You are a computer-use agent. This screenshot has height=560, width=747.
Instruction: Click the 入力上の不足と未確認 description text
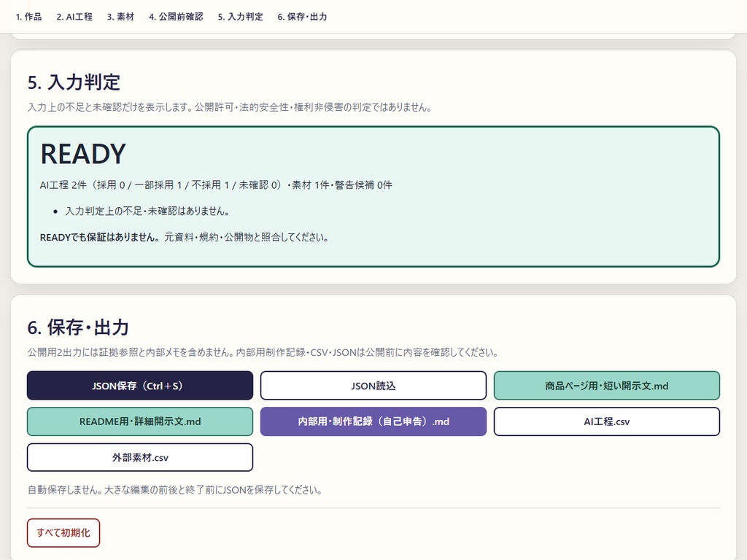click(x=230, y=107)
